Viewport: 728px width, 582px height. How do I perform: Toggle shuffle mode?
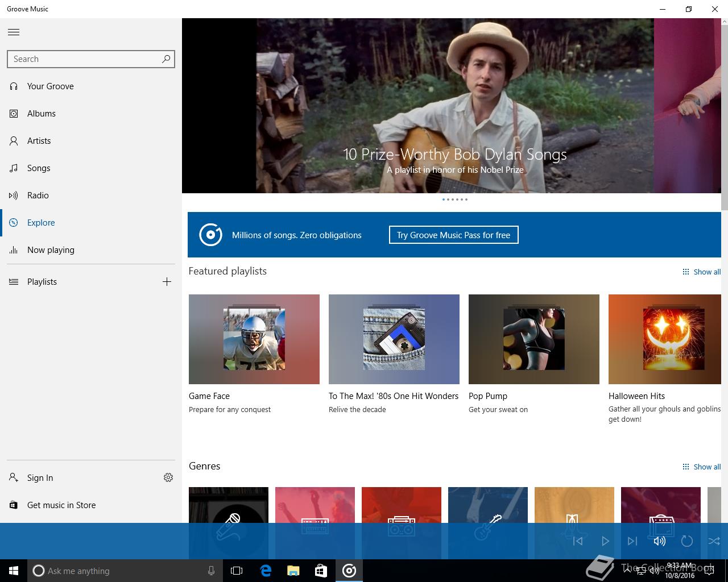click(x=714, y=541)
